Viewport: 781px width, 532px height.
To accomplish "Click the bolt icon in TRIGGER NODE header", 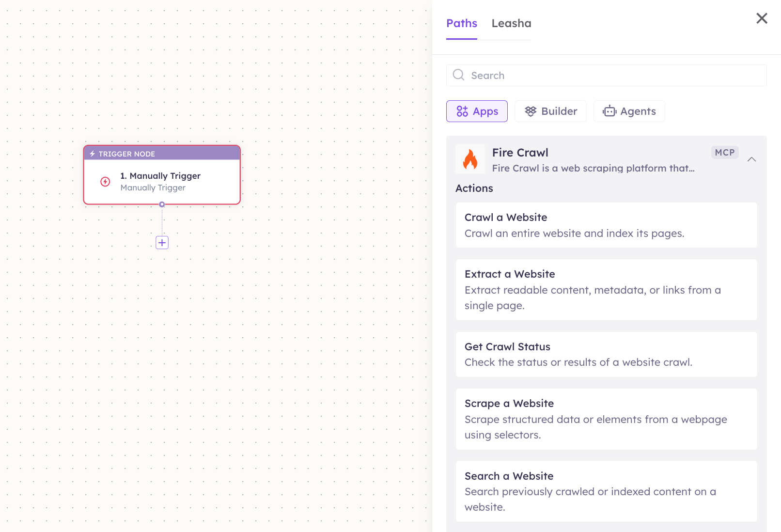I will pyautogui.click(x=92, y=154).
